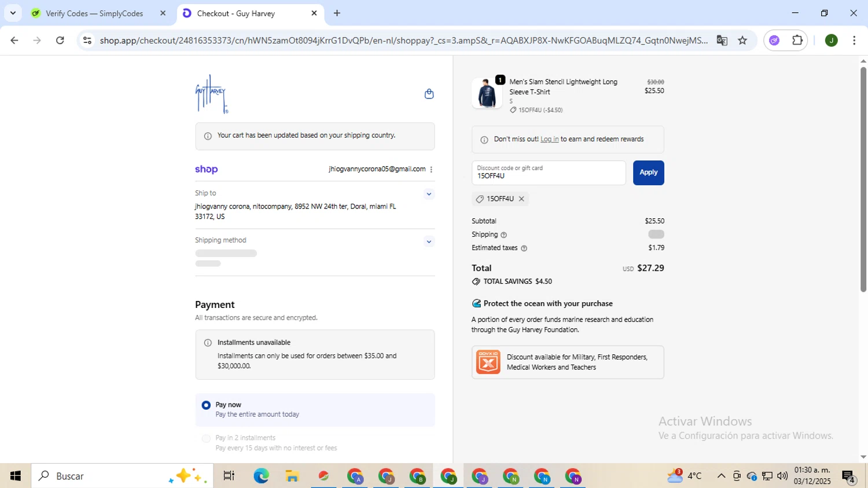Open a new browser tab
Image resolution: width=868 pixels, height=488 pixels.
[337, 13]
